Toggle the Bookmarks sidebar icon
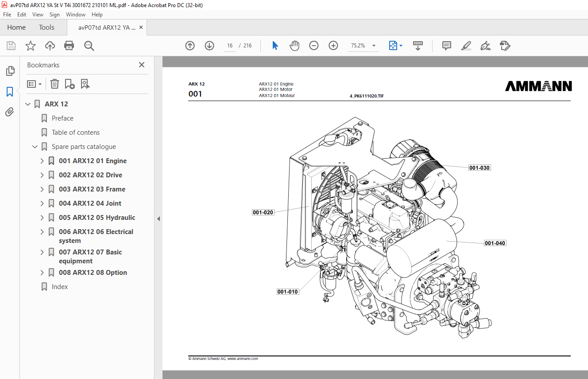This screenshot has width=588, height=379. point(10,92)
